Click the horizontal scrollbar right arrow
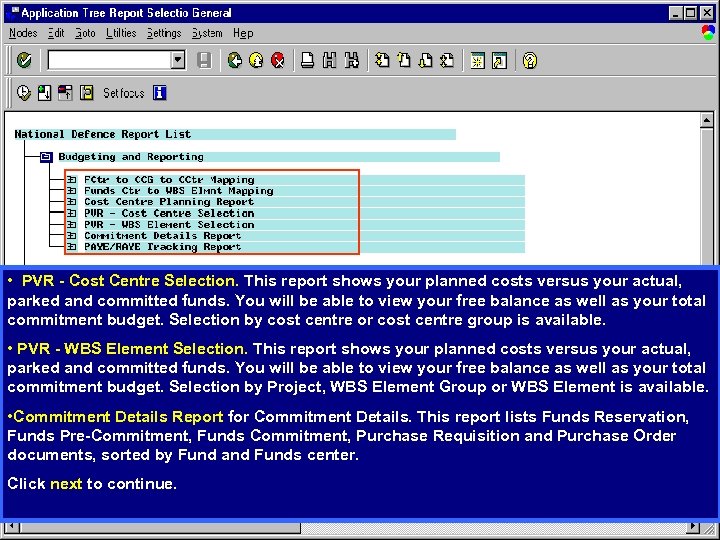This screenshot has height=540, width=720. 692,528
